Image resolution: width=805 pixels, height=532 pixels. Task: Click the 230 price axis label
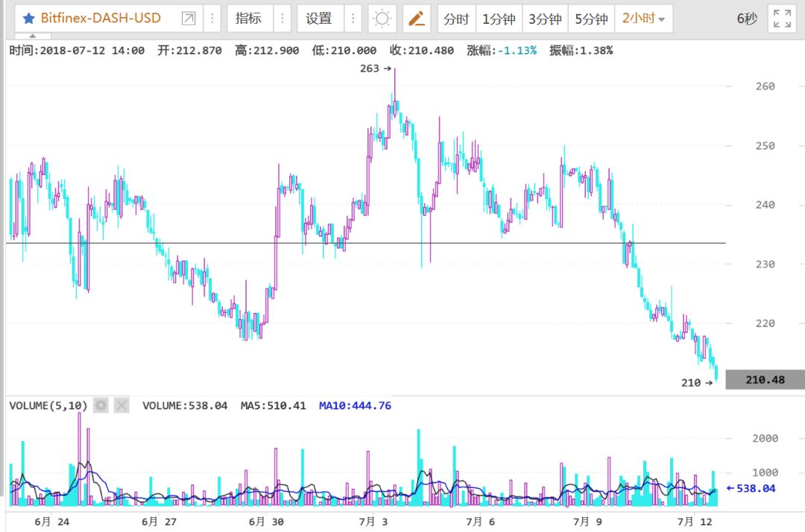[765, 265]
